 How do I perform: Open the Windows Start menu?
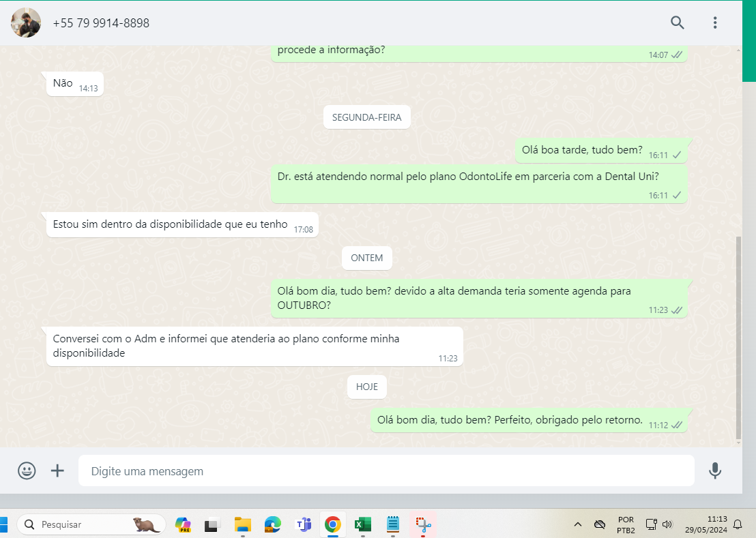tap(4, 524)
